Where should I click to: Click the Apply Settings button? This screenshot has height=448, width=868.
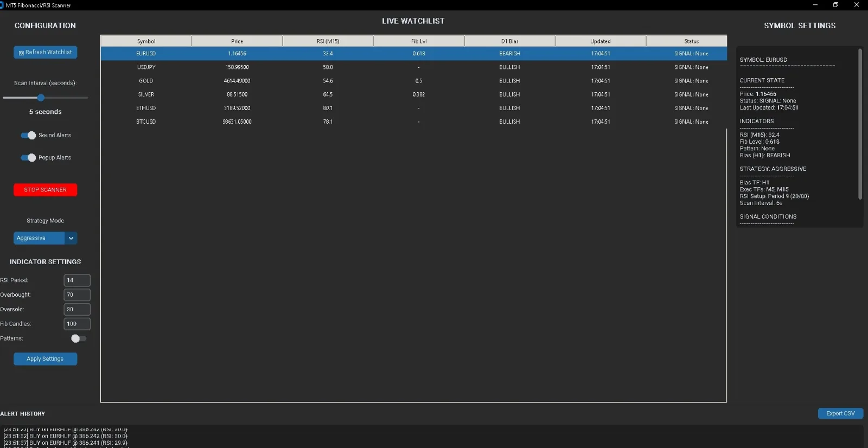[45, 359]
